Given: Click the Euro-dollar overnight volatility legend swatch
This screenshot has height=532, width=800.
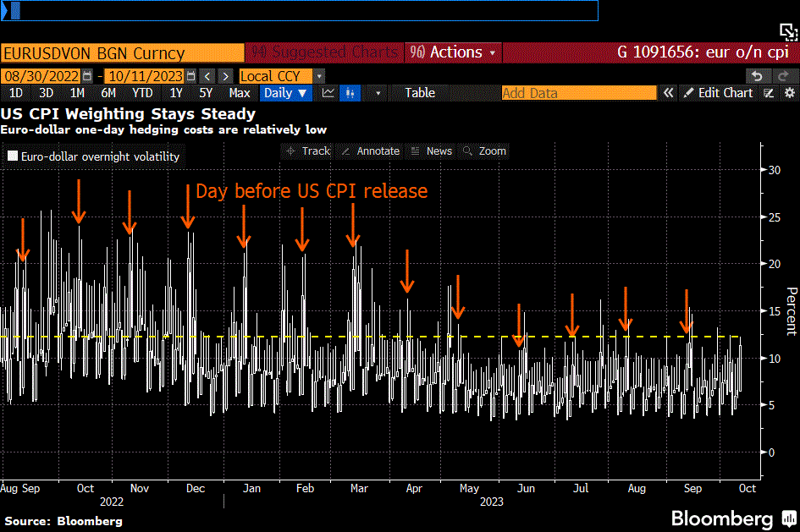Looking at the screenshot, I should pyautogui.click(x=13, y=156).
